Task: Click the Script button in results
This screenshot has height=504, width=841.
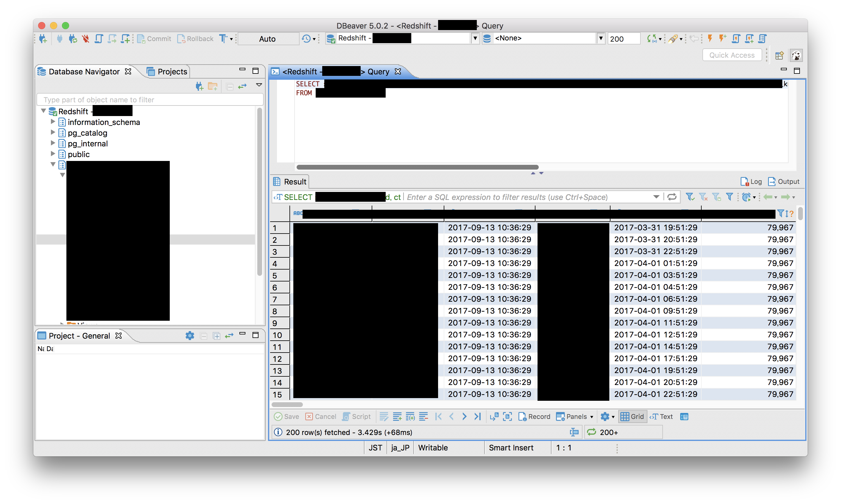Action: click(x=356, y=416)
